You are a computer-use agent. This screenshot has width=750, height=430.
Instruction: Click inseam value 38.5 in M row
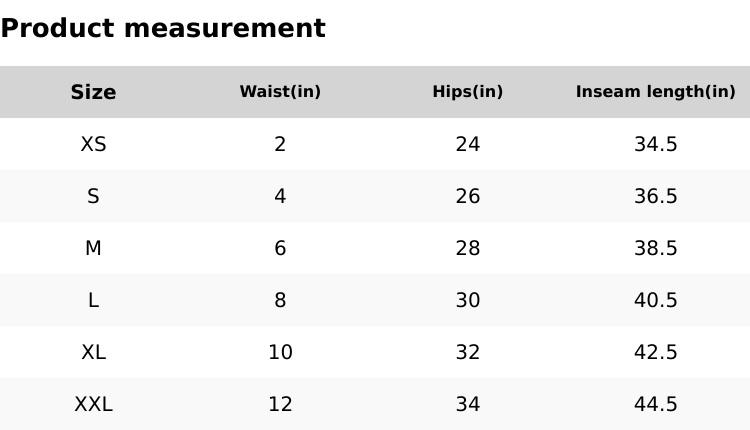655,248
